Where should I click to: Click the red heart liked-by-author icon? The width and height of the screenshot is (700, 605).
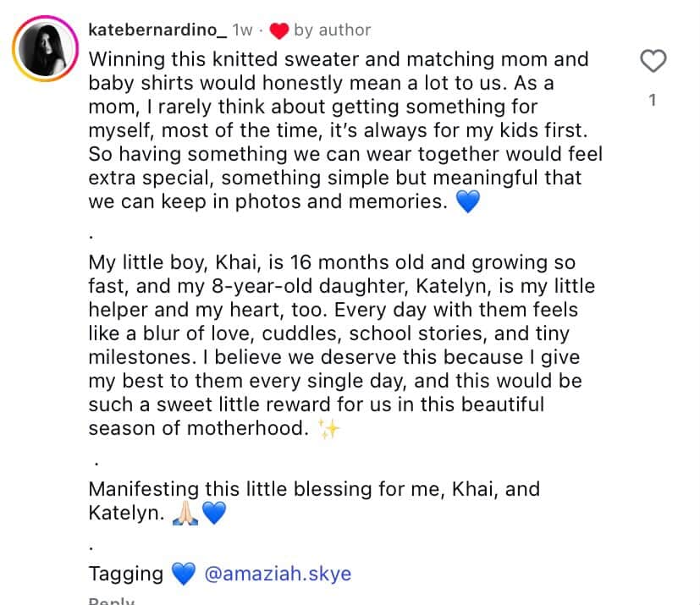point(278,31)
